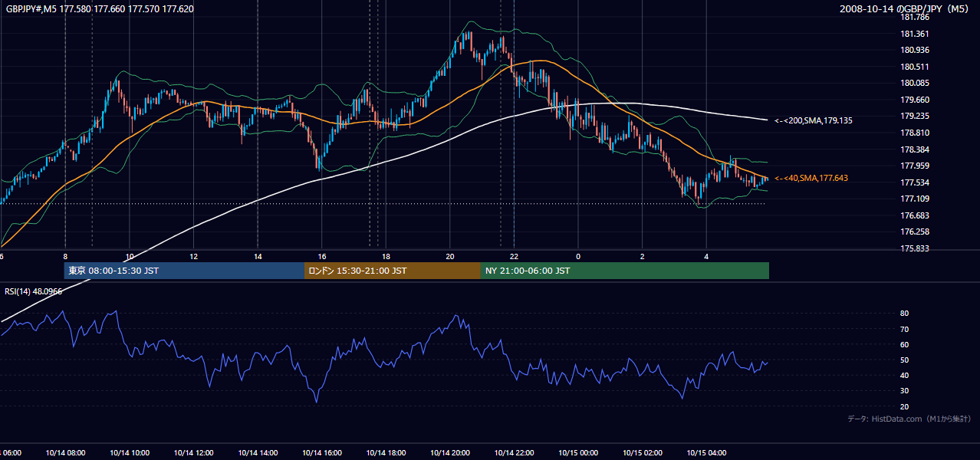980x460 pixels.
Task: Click the RSI scale value 70
Action: click(904, 329)
